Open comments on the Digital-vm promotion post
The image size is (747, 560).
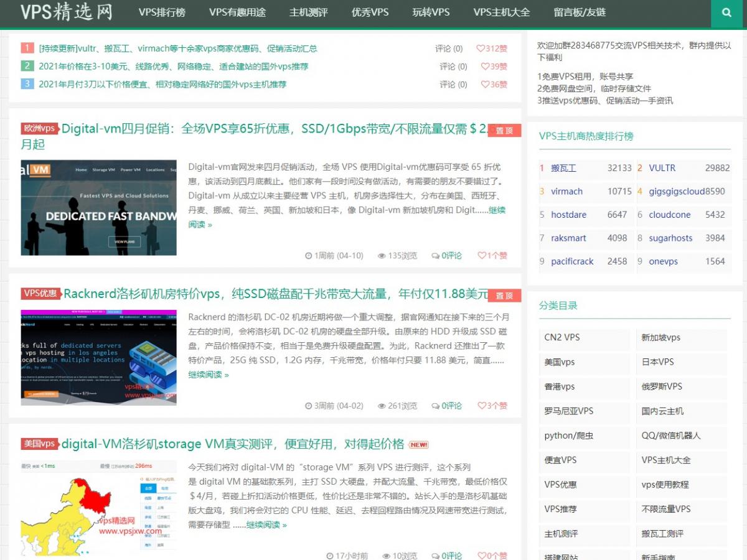[447, 255]
